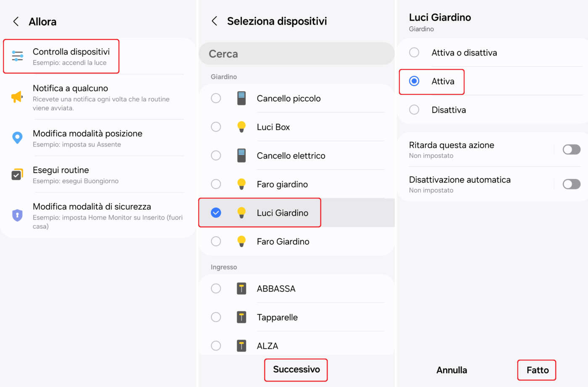Tap the Controlla dispositivi sliders icon
Image resolution: width=588 pixels, height=387 pixels.
(x=17, y=56)
